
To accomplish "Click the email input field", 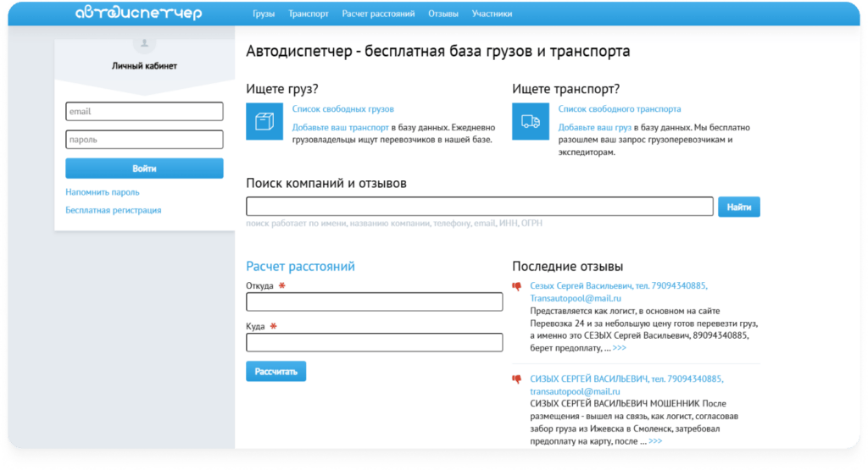I will pyautogui.click(x=144, y=111).
